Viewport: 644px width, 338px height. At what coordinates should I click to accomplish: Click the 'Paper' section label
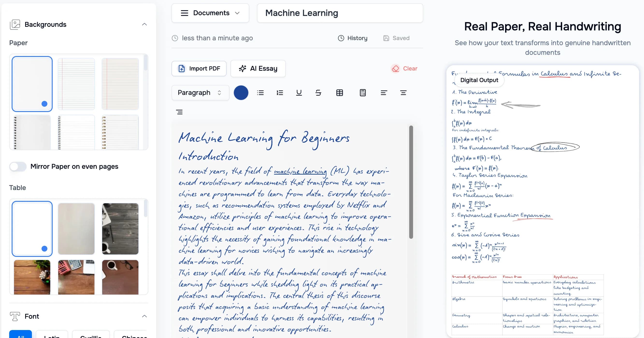click(18, 43)
